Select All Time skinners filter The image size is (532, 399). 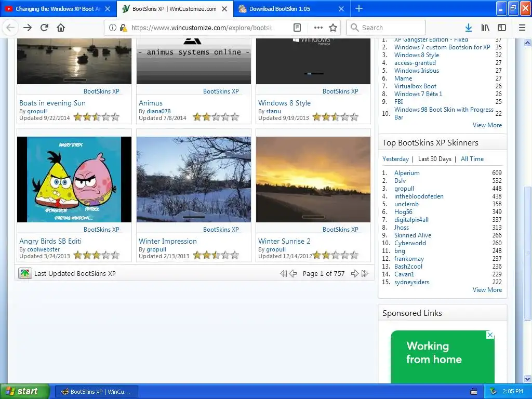tap(472, 159)
